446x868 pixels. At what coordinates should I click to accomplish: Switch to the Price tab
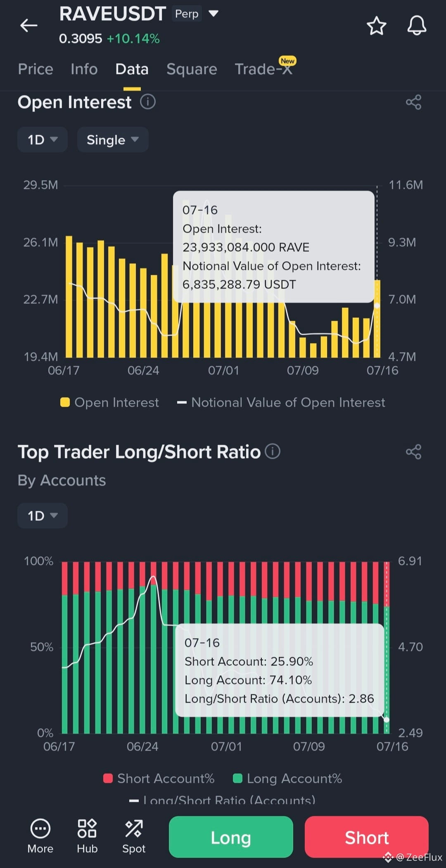point(36,69)
